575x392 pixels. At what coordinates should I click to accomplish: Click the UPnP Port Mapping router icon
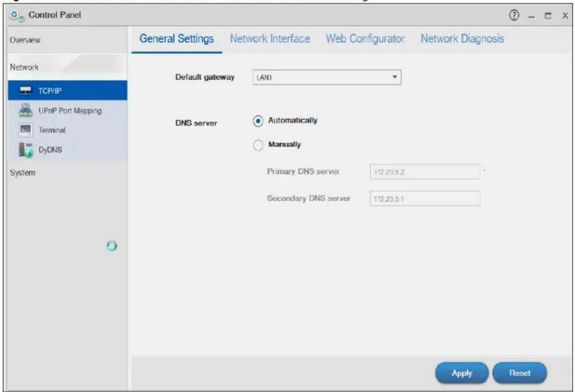(26, 110)
